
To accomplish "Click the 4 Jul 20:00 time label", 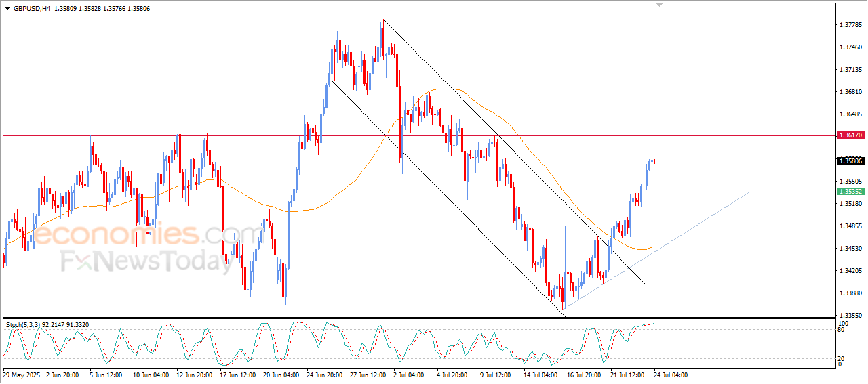I will (x=454, y=375).
